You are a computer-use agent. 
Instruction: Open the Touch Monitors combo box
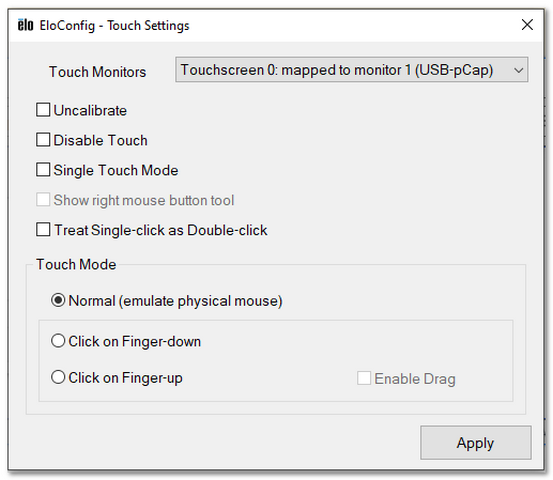click(x=352, y=70)
